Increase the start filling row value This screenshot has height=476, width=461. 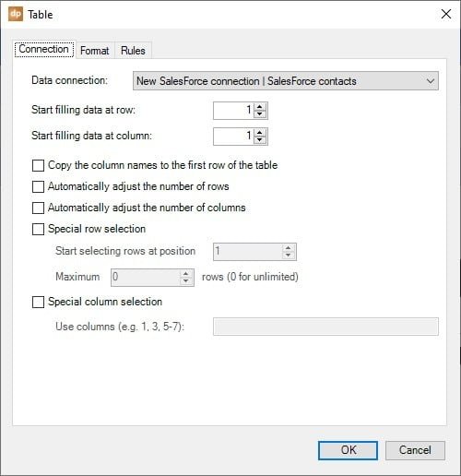260,107
